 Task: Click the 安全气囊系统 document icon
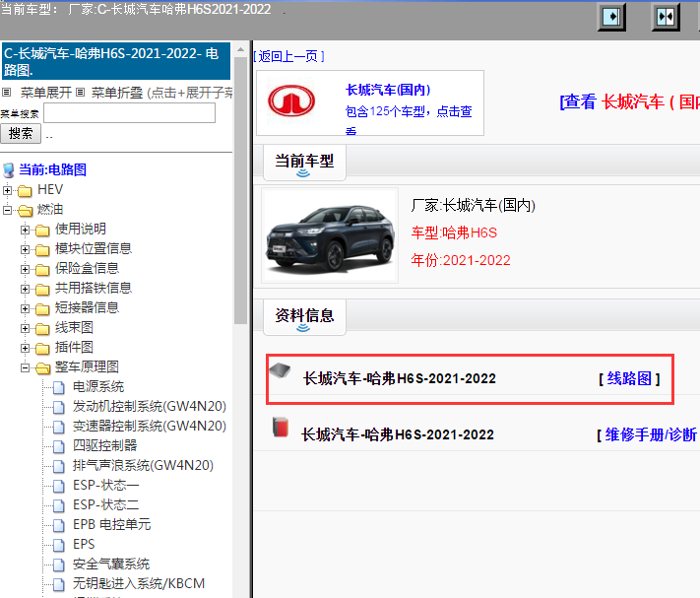58,565
